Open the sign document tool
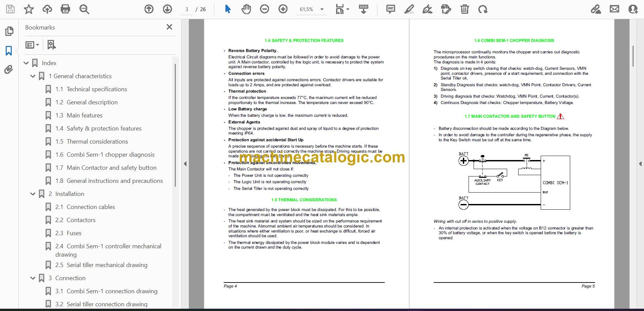644x311 pixels. click(427, 9)
